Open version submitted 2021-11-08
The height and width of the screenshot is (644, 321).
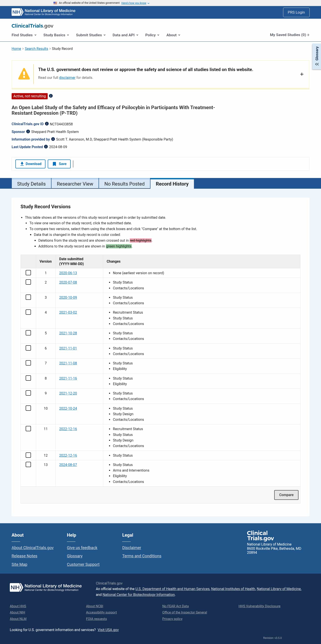pos(68,363)
